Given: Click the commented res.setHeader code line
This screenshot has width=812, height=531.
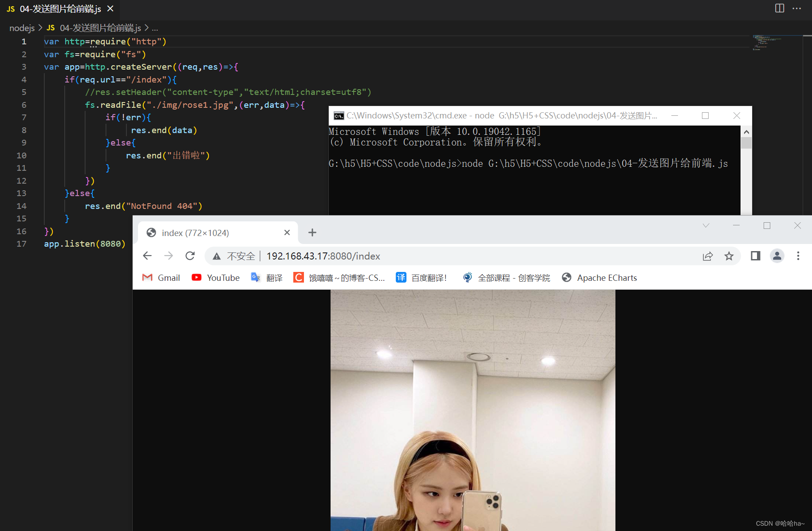Looking at the screenshot, I should pos(228,92).
